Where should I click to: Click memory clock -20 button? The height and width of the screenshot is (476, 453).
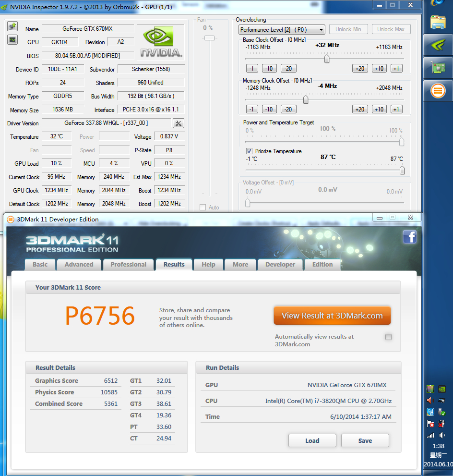coord(288,110)
